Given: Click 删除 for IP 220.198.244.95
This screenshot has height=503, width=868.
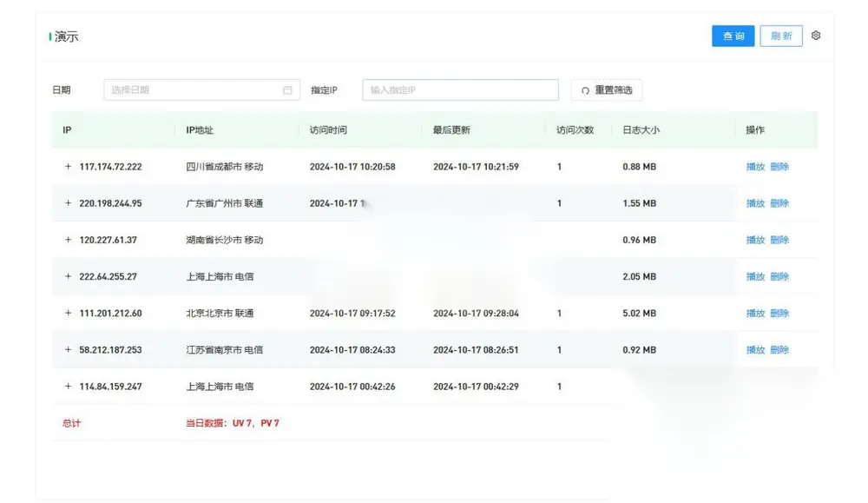Looking at the screenshot, I should tap(779, 203).
